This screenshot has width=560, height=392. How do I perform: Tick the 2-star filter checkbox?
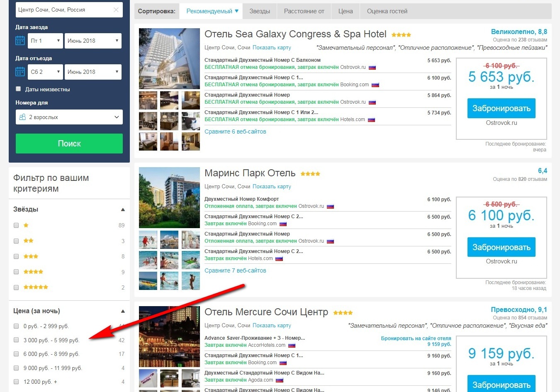[16, 241]
